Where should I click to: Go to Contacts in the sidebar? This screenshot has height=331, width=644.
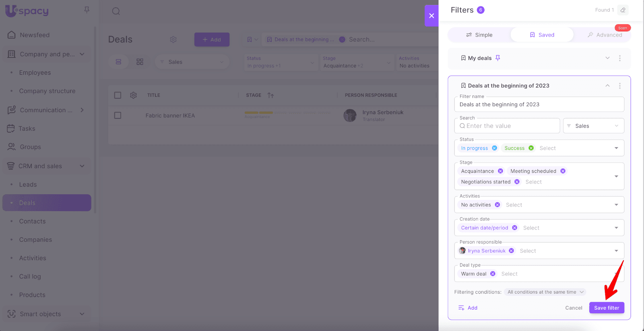click(x=32, y=221)
